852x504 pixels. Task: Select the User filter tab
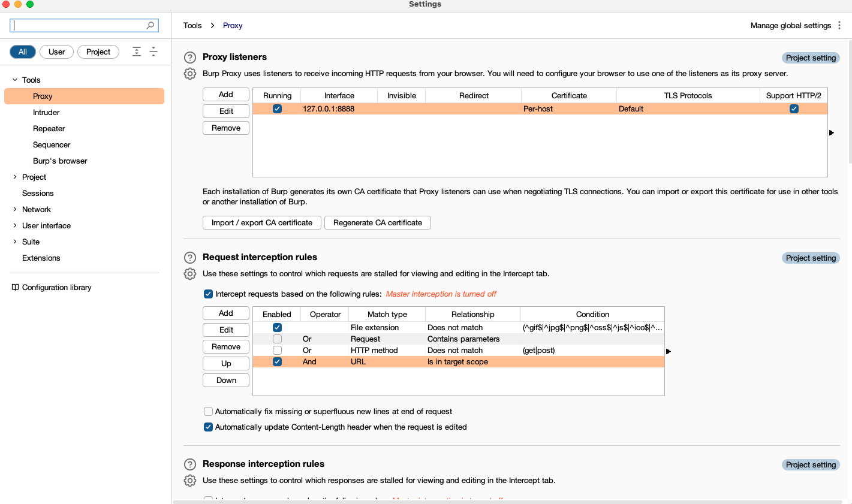(57, 52)
